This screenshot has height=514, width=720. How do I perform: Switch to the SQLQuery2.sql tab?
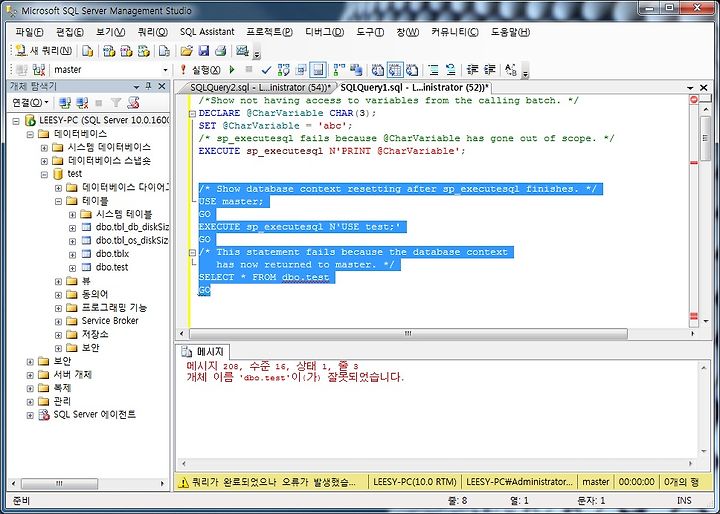coord(260,87)
